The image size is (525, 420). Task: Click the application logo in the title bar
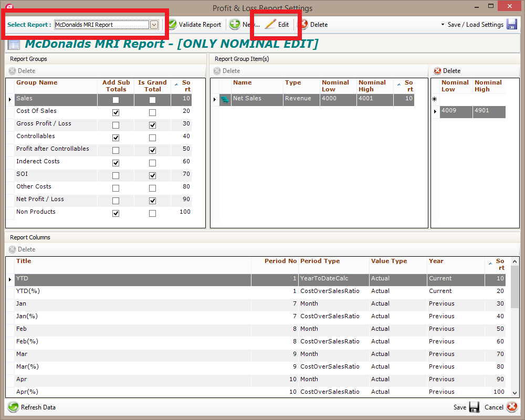click(9, 6)
